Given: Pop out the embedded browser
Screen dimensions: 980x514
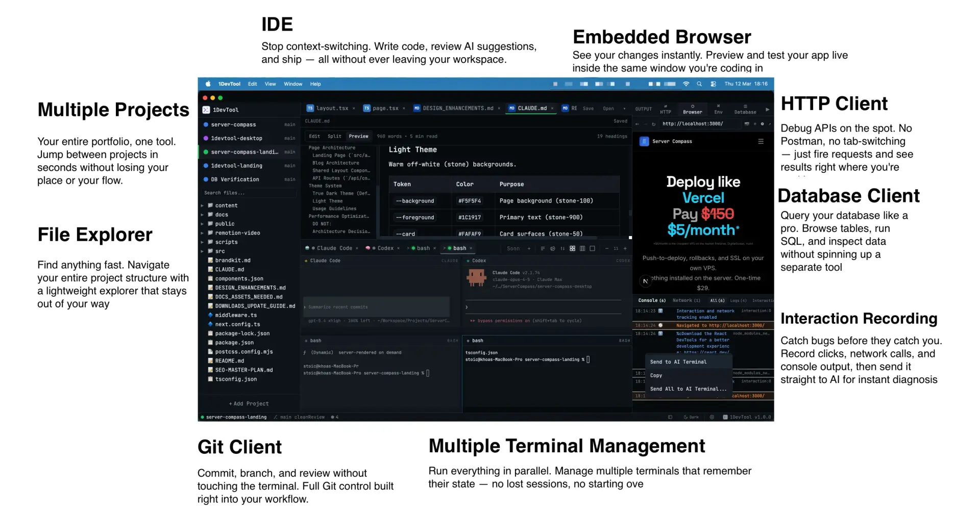Looking at the screenshot, I should 770,124.
